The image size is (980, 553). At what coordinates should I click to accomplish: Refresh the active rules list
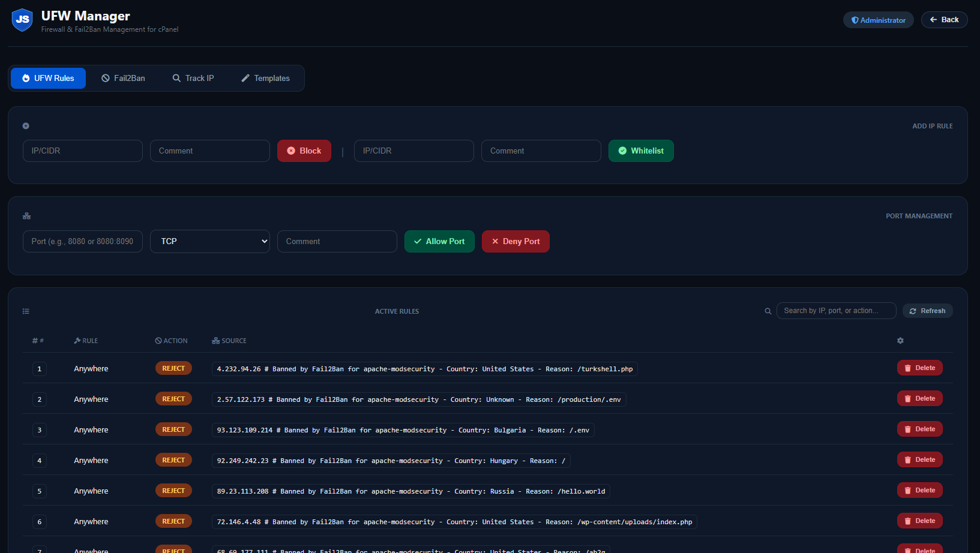(x=927, y=311)
